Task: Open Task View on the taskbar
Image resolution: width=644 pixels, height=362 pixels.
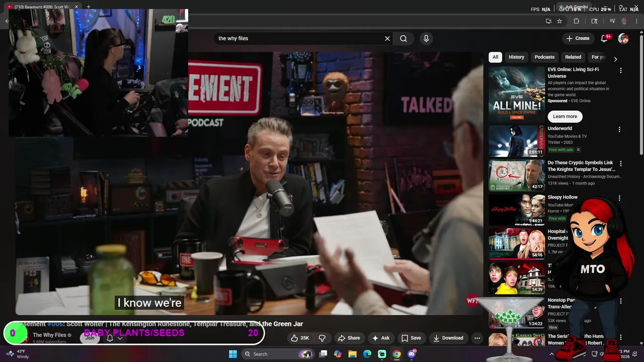Action: 323,354
